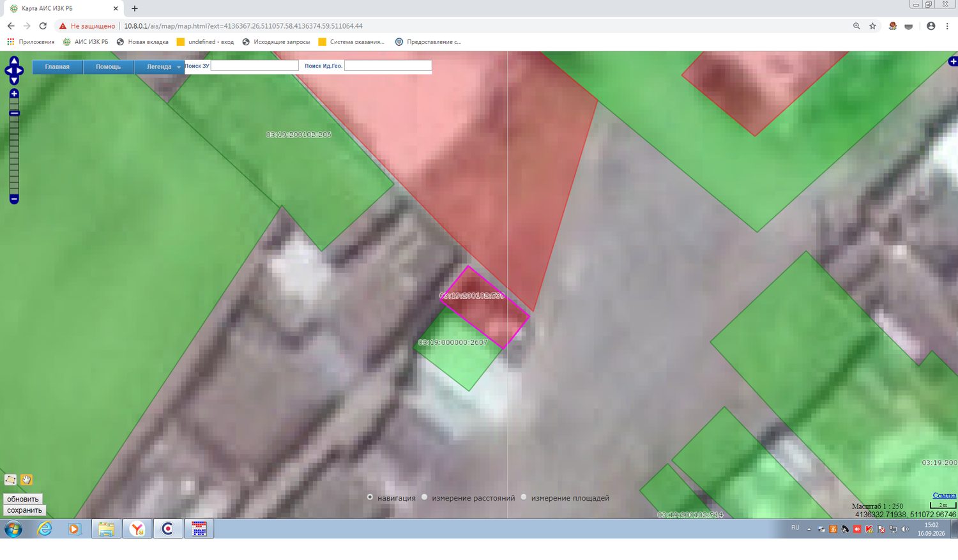The height and width of the screenshot is (560, 958).
Task: Go back to previous page
Action: click(11, 26)
